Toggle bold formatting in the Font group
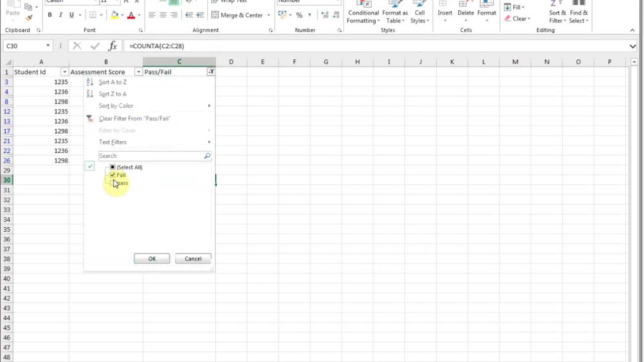The image size is (644, 362). tap(50, 15)
